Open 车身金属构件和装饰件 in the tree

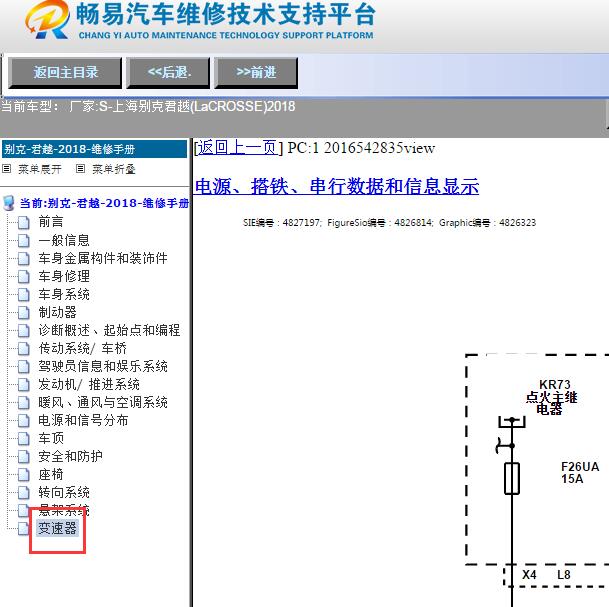[103, 258]
